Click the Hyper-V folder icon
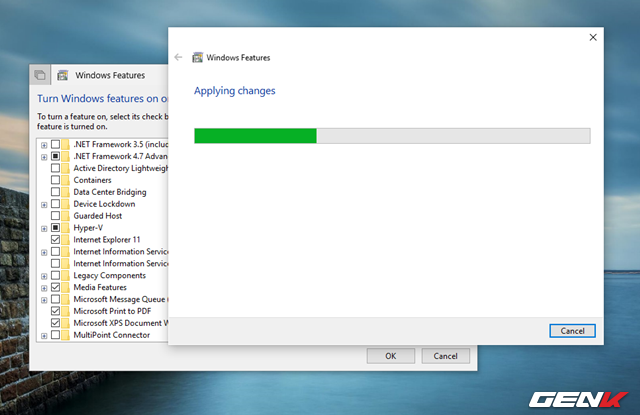The image size is (640, 415). 66,228
